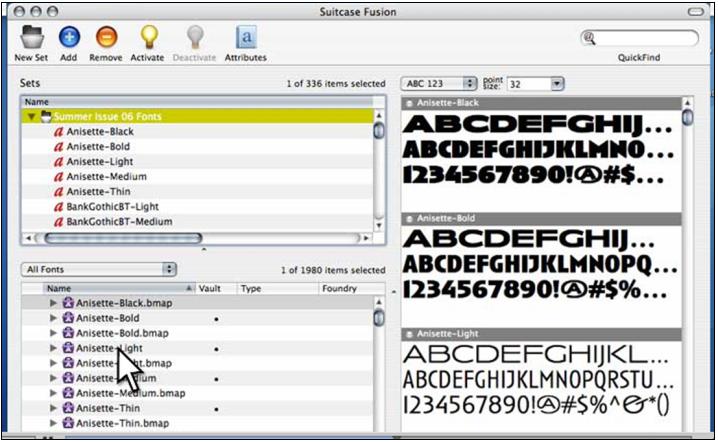Click the Anisette-Black ABCDEFGHIJ preview sample
718x442 pixels.
point(537,125)
